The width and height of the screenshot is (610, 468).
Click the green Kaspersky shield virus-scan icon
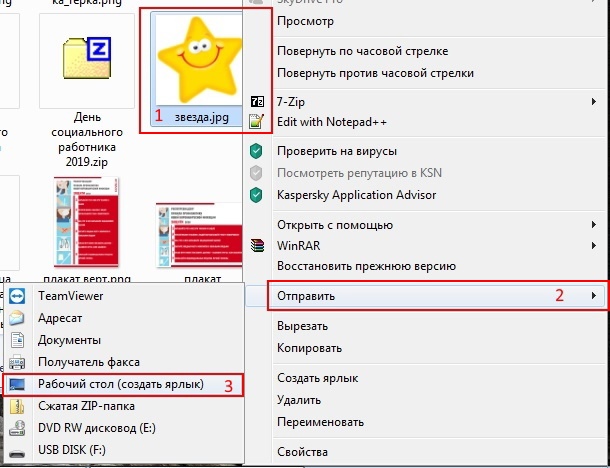[257, 151]
